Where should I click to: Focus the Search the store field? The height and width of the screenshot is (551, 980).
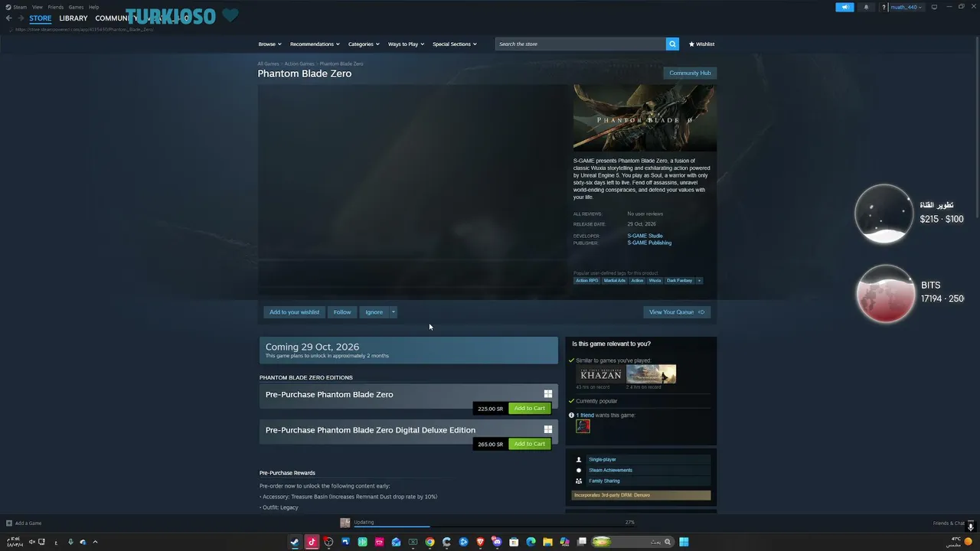pos(580,44)
